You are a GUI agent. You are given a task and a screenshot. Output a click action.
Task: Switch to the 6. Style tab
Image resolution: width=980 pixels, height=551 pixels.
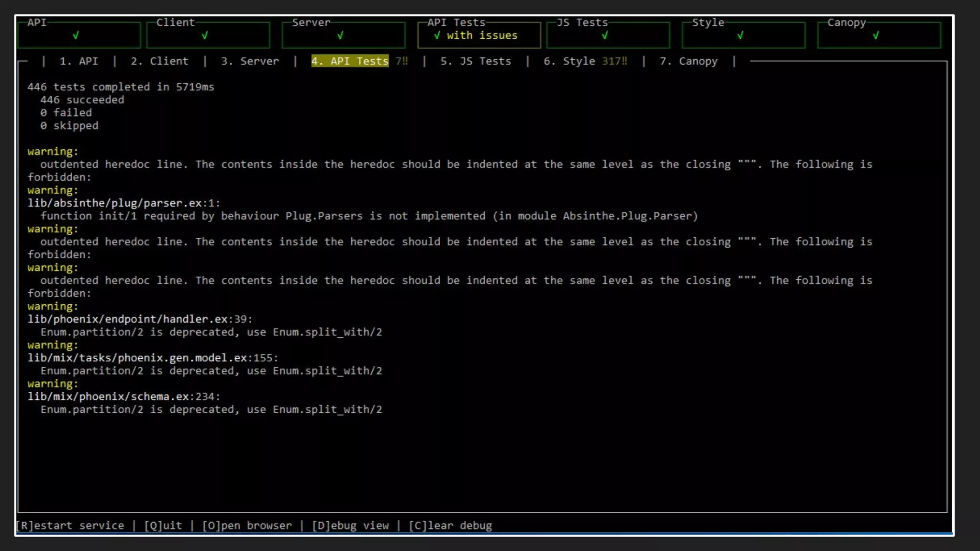pyautogui.click(x=569, y=61)
